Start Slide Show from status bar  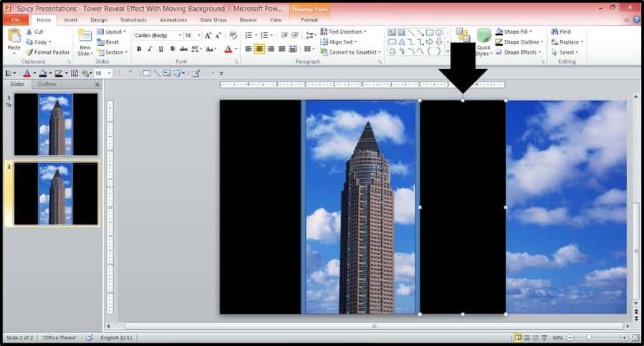[544, 338]
